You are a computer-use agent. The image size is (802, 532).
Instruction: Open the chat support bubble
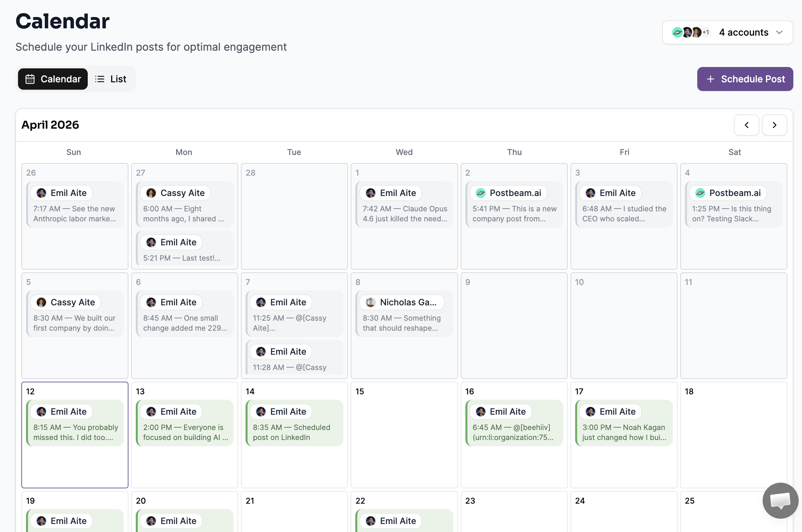[x=780, y=500]
